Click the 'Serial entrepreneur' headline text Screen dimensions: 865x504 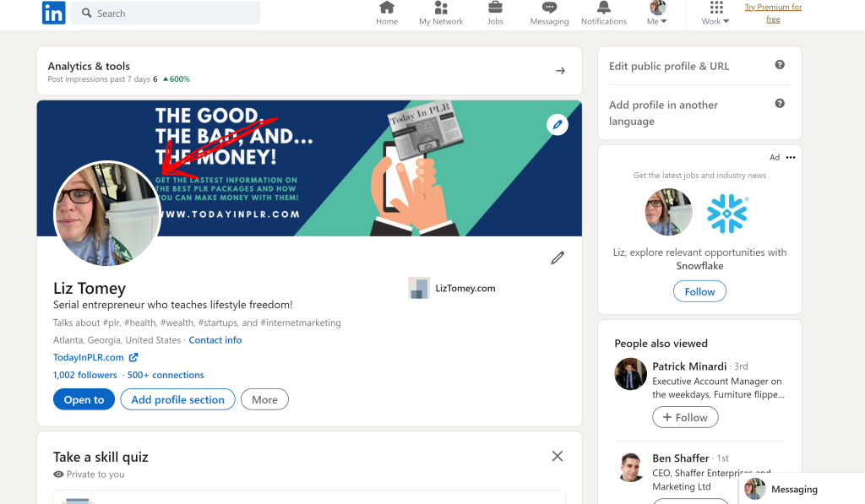(x=172, y=305)
